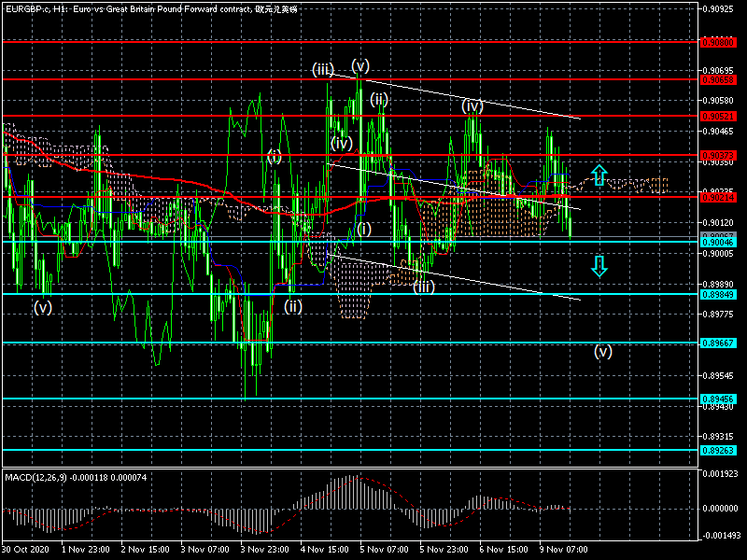
Task: Click the 30 Oct 2020 date on time axis
Action: [23, 552]
